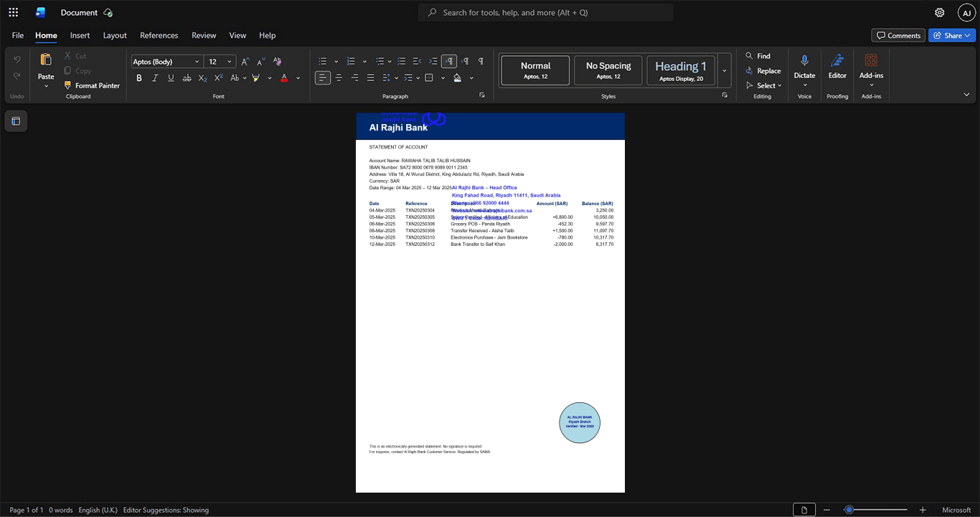980x517 pixels.
Task: Click the Dictate microphone icon
Action: [x=804, y=61]
